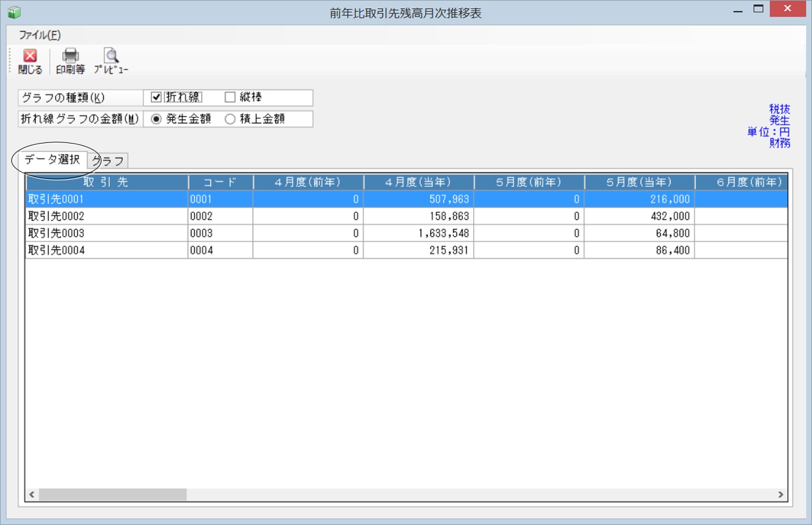Click the horizontal scrollbar left arrow

coord(32,494)
